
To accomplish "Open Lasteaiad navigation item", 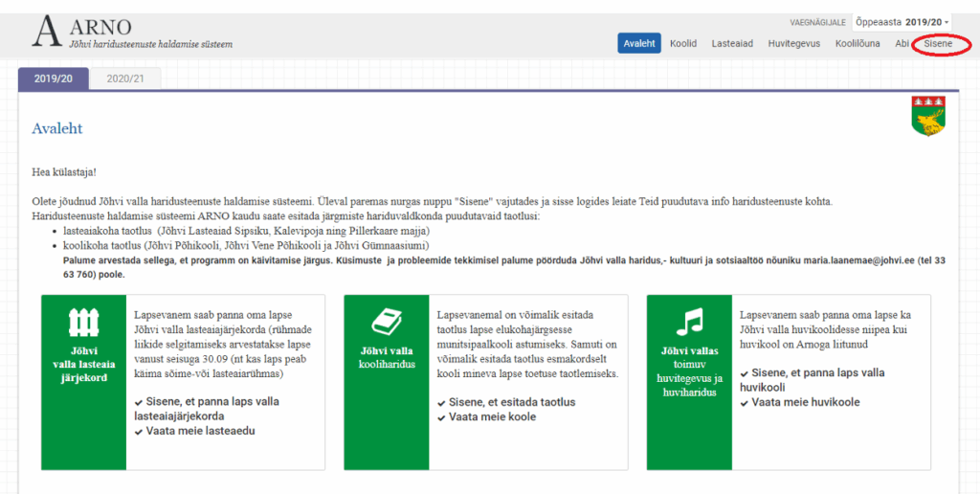I will coord(732,44).
